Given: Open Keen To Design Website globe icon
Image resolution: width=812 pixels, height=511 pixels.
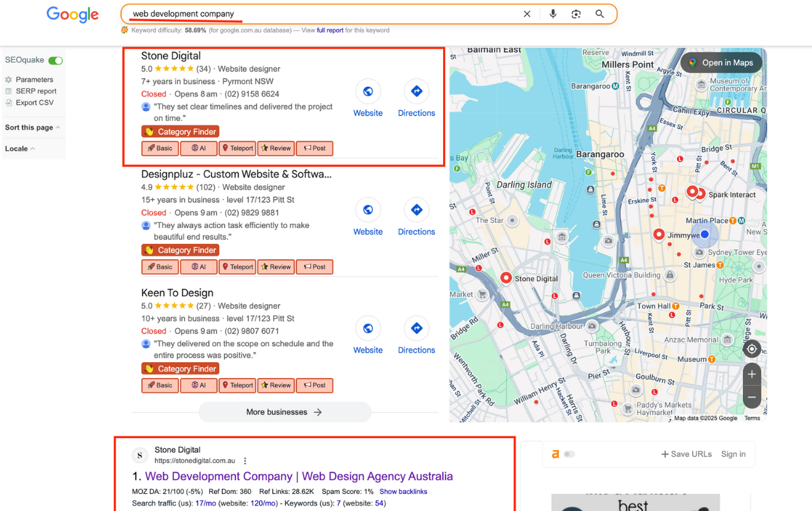Looking at the screenshot, I should (368, 328).
